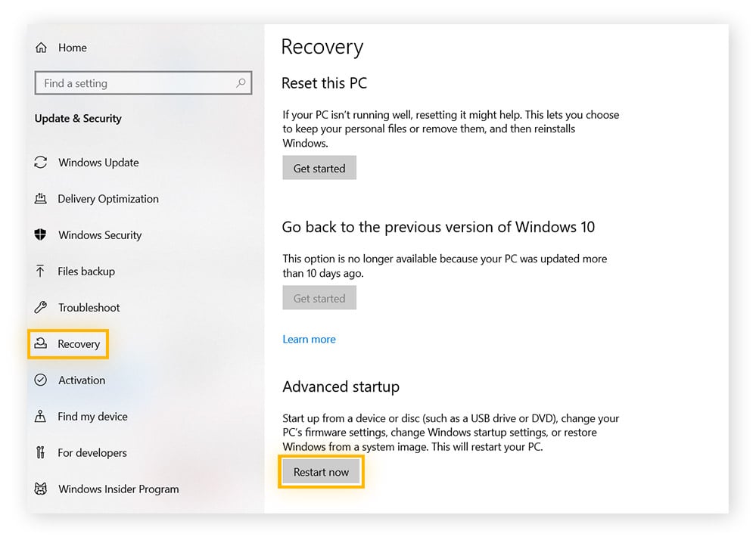756x537 pixels.
Task: Select the Troubleshoot wrench icon
Action: 41,308
